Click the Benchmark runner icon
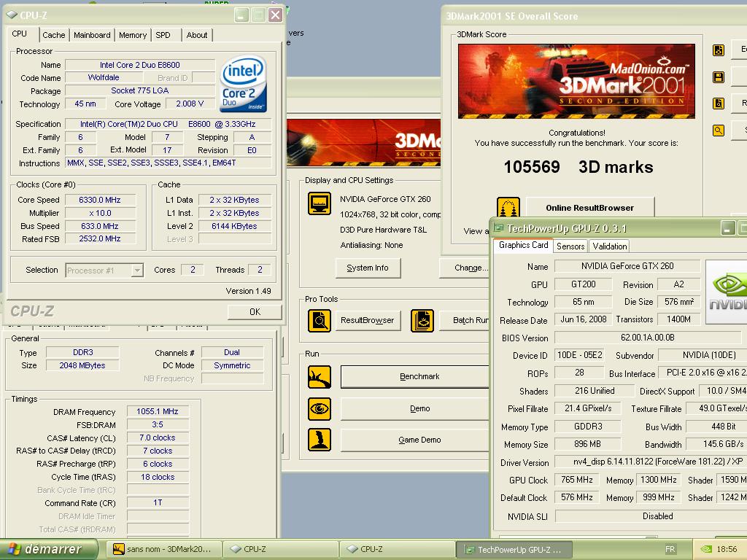747x560 pixels. pos(320,377)
